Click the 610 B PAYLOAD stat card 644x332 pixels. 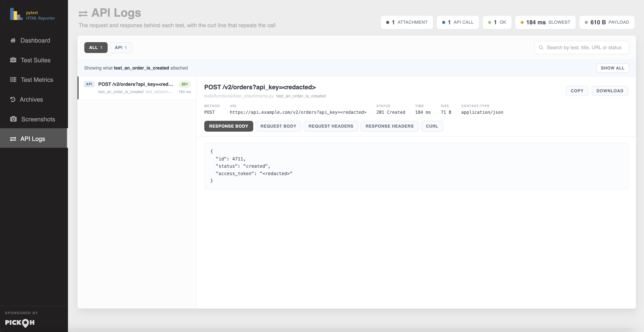[x=607, y=22]
